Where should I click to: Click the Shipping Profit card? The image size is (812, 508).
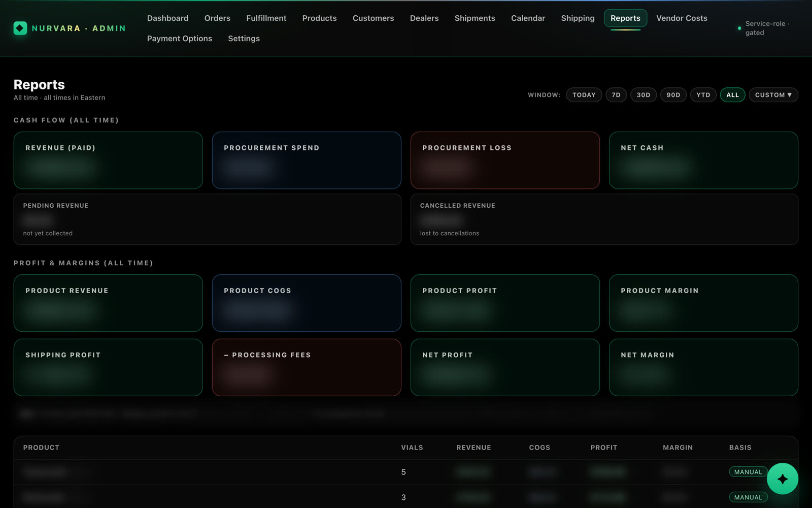pyautogui.click(x=108, y=367)
